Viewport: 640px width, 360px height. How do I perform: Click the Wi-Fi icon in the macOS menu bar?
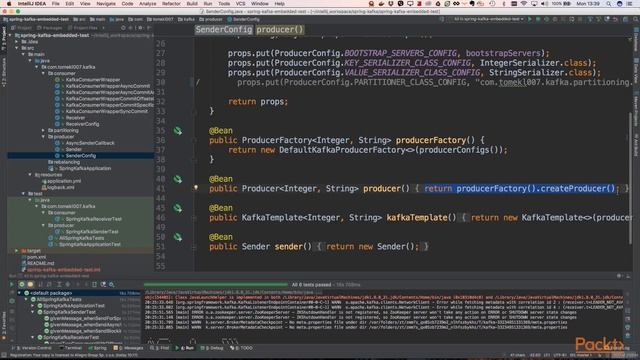pyautogui.click(x=524, y=4)
